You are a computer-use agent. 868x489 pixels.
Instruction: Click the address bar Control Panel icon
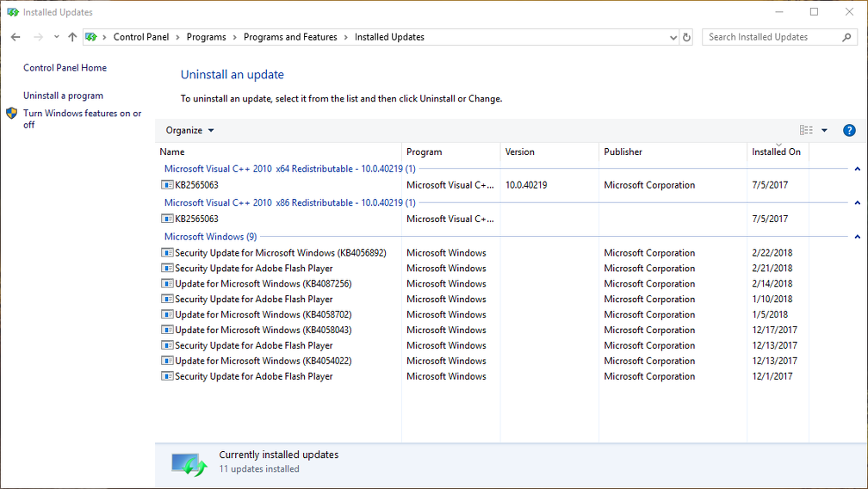pyautogui.click(x=91, y=37)
